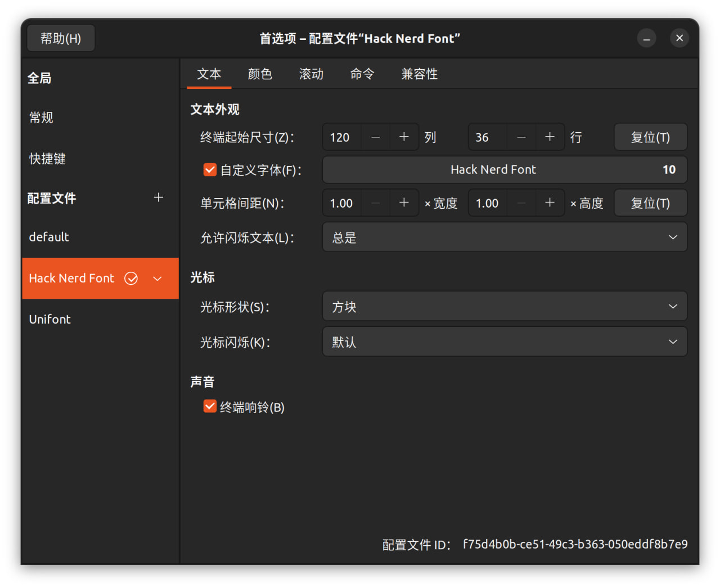Screen dimensions: 720x588
Task: Decrease the terminal columns with the minus button
Action: pos(376,137)
